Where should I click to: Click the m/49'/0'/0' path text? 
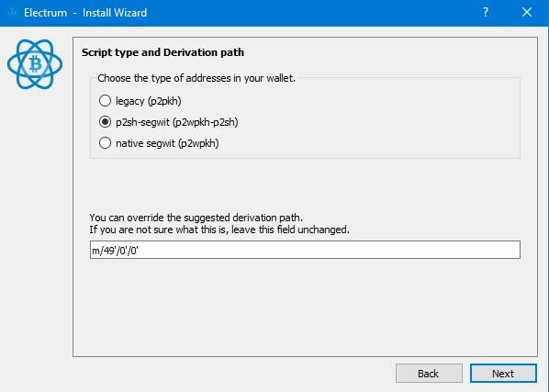(x=115, y=251)
